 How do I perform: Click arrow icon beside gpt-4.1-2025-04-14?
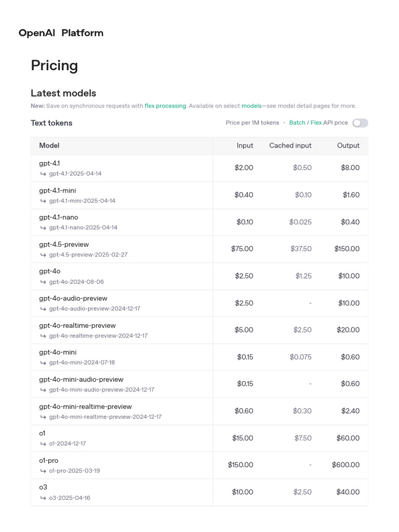(43, 174)
